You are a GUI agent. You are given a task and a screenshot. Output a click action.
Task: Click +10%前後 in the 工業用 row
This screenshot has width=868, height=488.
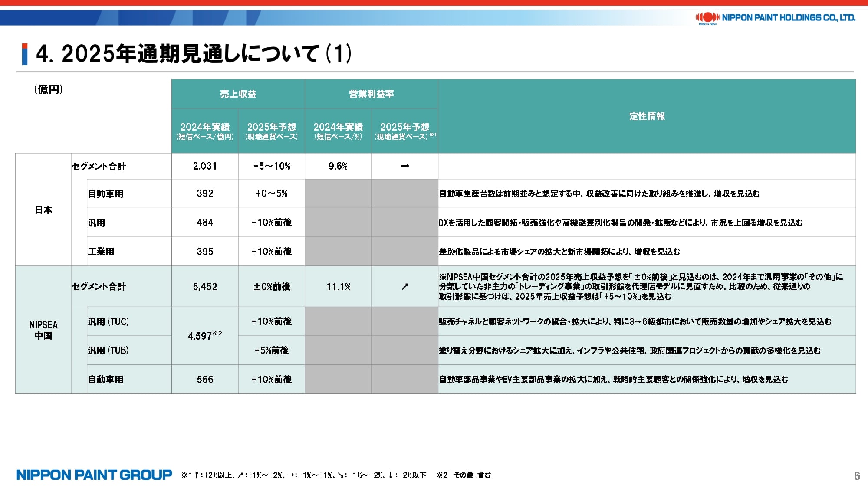[x=272, y=252]
